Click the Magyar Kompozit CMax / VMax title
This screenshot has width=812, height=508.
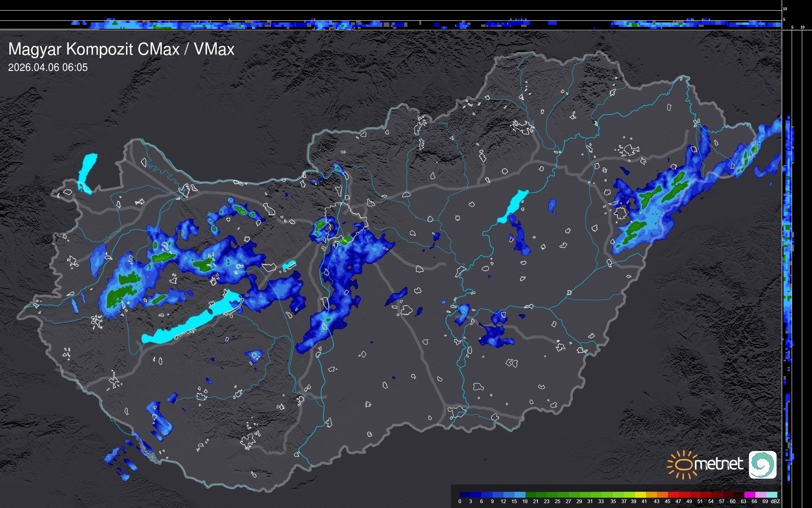[x=121, y=49]
